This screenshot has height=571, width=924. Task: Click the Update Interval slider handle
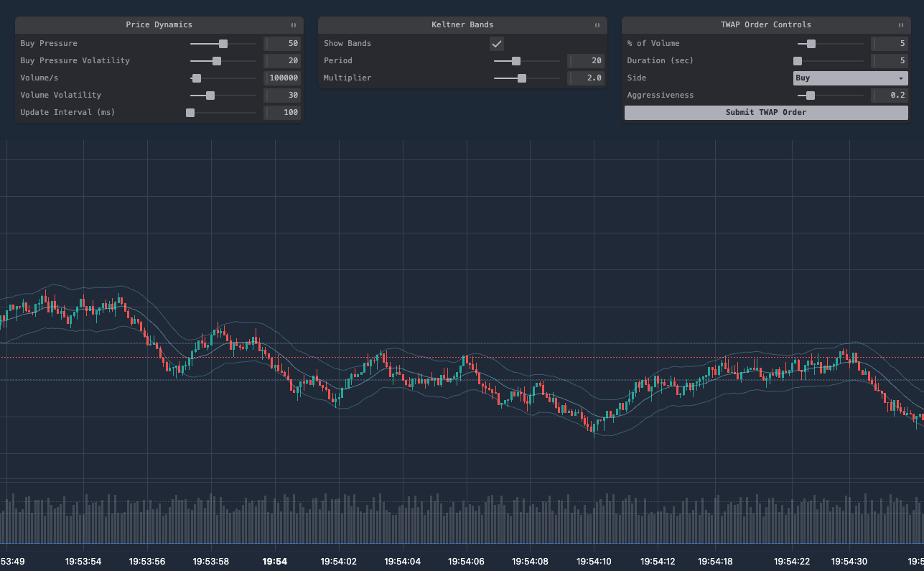[x=190, y=113]
